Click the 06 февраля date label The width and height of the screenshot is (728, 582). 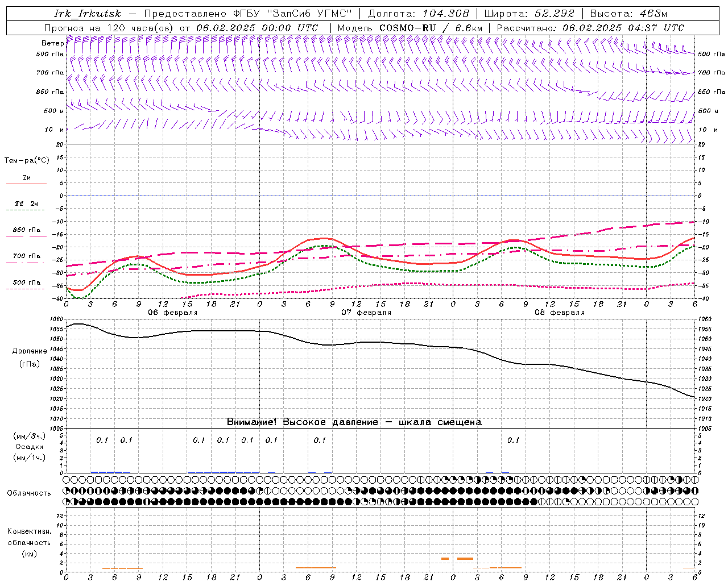click(173, 313)
